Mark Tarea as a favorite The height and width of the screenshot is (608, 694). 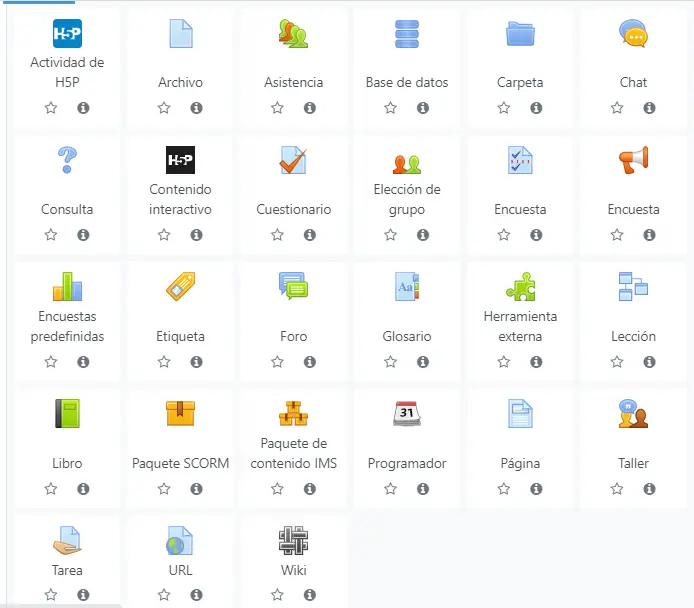51,594
